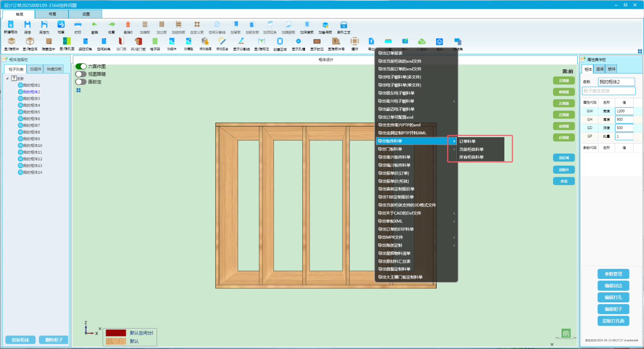Image resolution: width=644 pixels, height=349 pixels.
Task: Click the 柜子备注信息 input field
Action: [x=609, y=91]
